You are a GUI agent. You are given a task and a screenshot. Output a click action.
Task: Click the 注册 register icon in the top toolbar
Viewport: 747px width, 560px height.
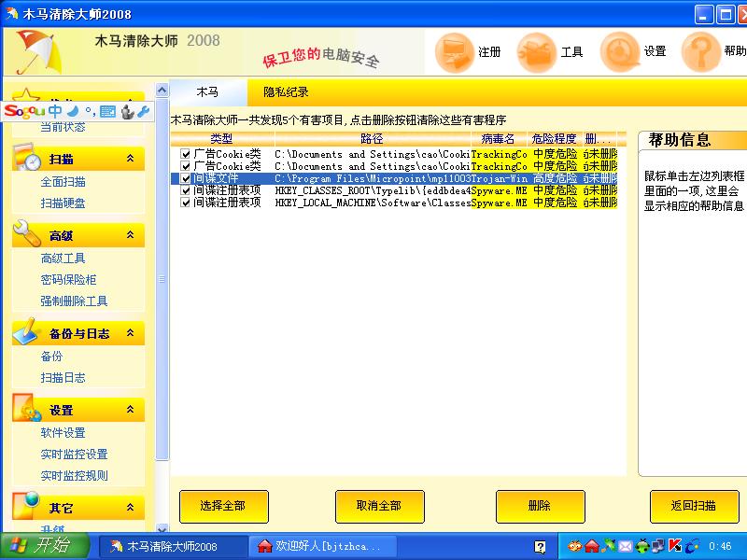coord(454,52)
